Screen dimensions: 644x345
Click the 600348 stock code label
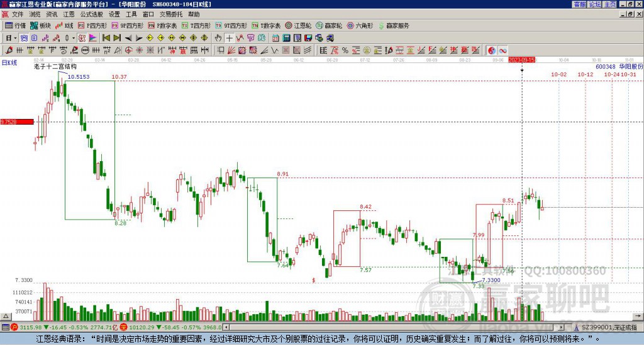(x=606, y=66)
